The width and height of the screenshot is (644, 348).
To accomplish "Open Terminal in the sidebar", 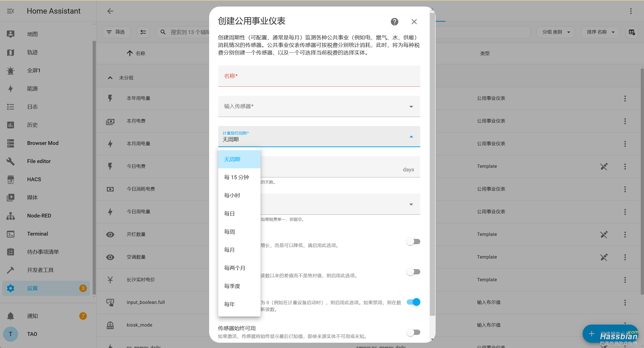I will [46, 234].
